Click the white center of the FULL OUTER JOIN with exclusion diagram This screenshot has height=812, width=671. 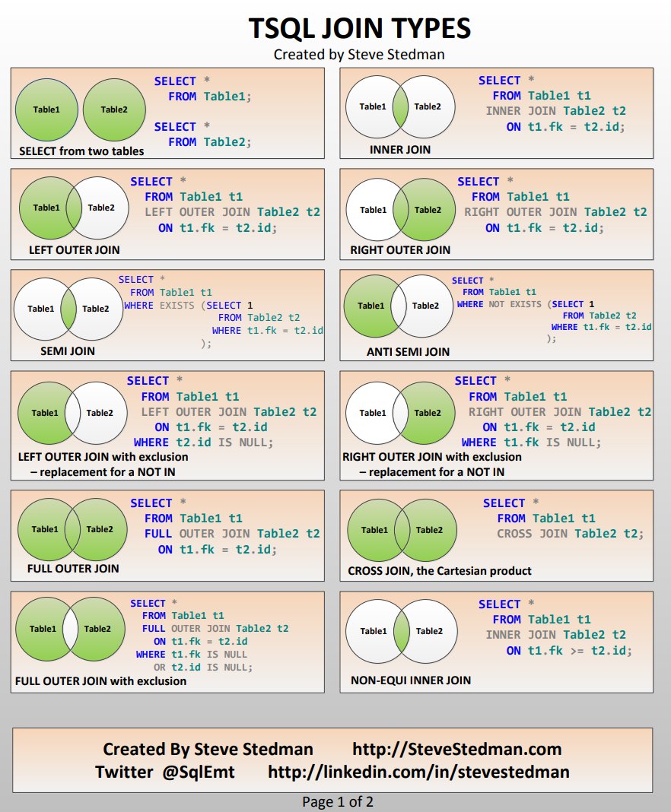pyautogui.click(x=70, y=629)
